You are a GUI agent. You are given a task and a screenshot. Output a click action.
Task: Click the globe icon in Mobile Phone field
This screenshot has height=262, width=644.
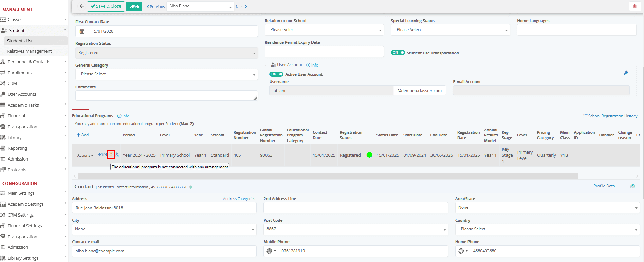pyautogui.click(x=269, y=251)
